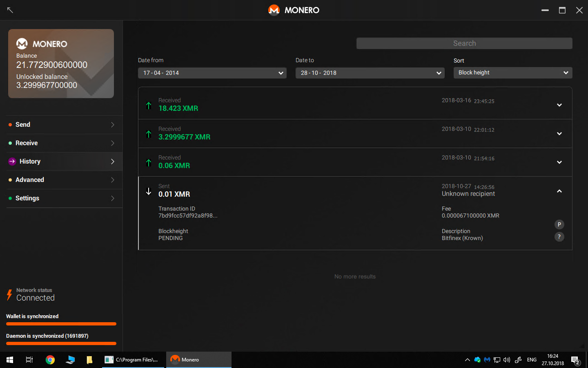This screenshot has width=588, height=368.
Task: Click the white down arrow of Sent 0.01 XMR
Action: point(149,191)
